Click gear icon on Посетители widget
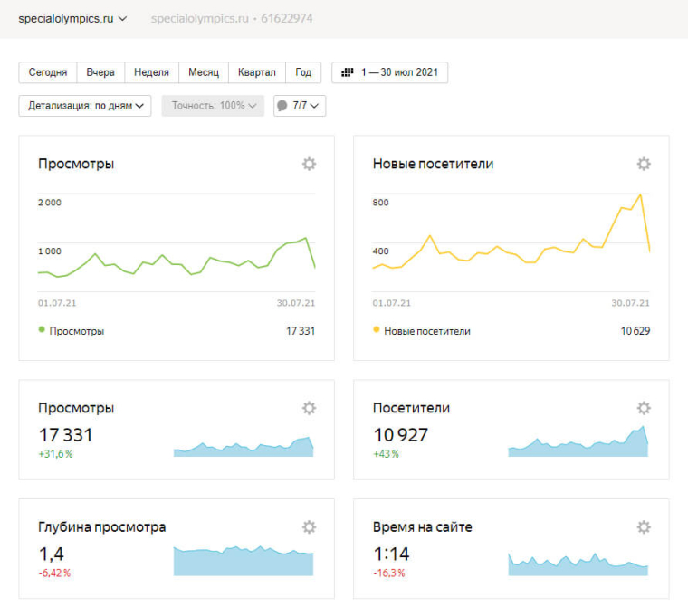 [644, 408]
